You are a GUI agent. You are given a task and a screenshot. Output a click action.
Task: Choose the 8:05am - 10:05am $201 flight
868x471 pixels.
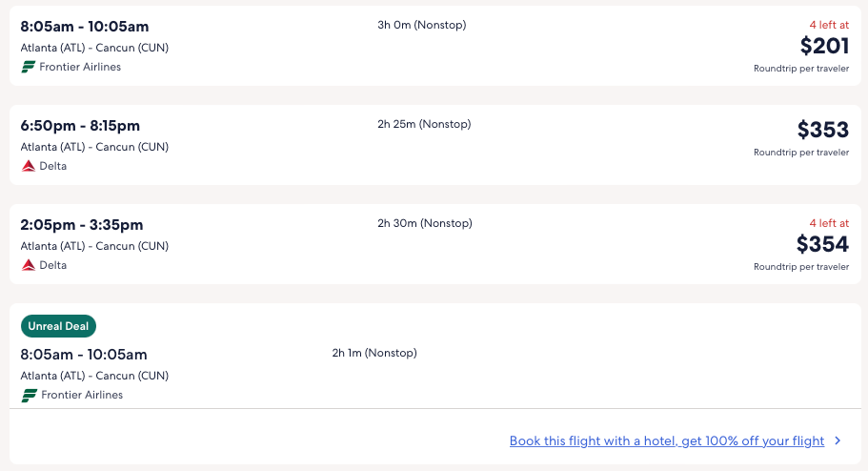[x=85, y=27]
